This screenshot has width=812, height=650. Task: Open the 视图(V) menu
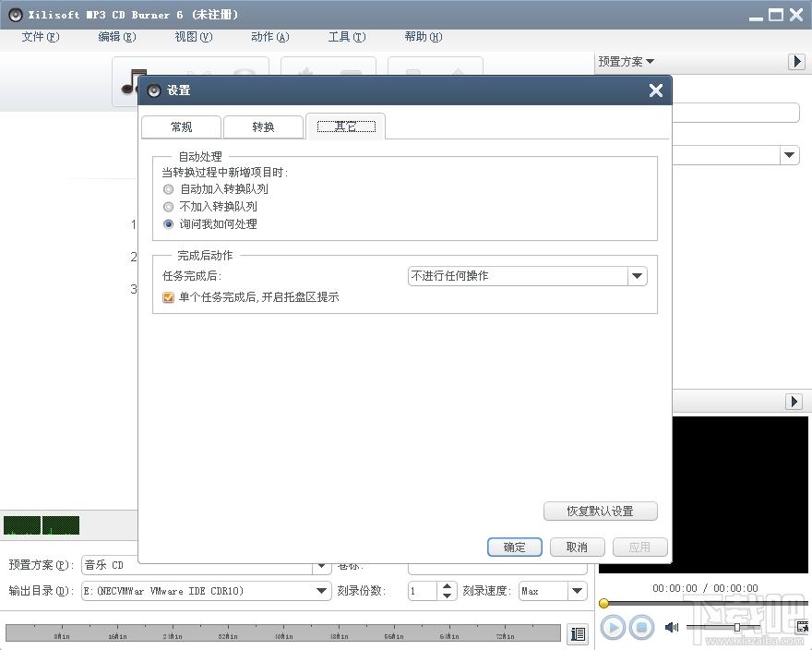click(194, 37)
